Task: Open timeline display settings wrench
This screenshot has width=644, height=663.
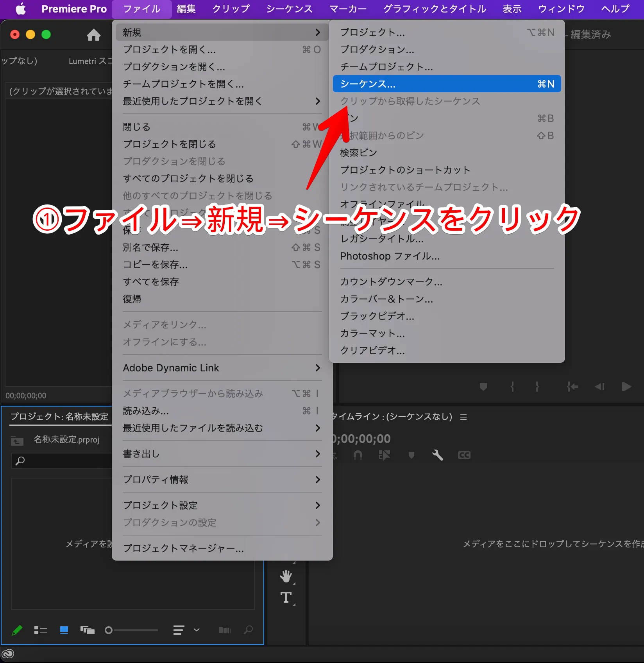Action: 438,455
